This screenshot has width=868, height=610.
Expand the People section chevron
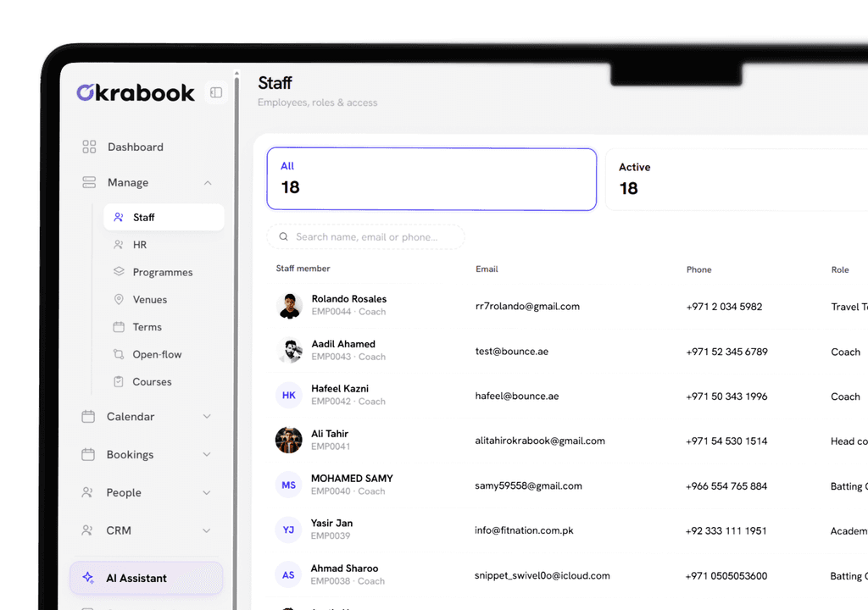pyautogui.click(x=207, y=492)
